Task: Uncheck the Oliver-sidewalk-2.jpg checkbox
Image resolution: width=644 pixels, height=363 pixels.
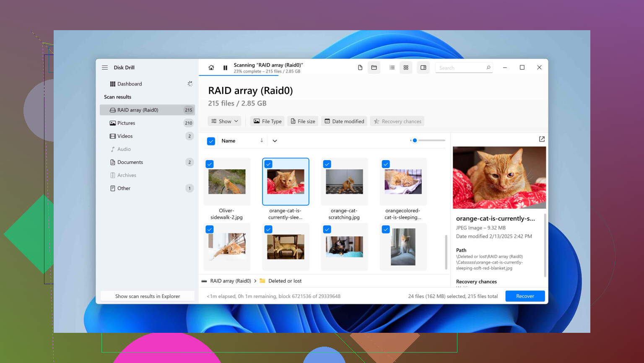Action: click(210, 164)
